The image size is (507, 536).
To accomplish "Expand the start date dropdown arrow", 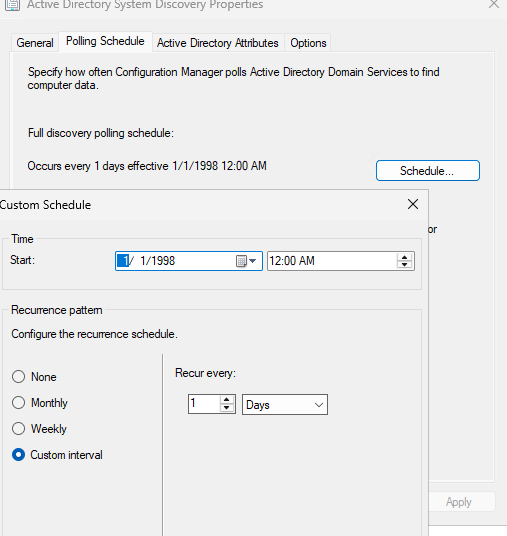I will pyautogui.click(x=253, y=261).
